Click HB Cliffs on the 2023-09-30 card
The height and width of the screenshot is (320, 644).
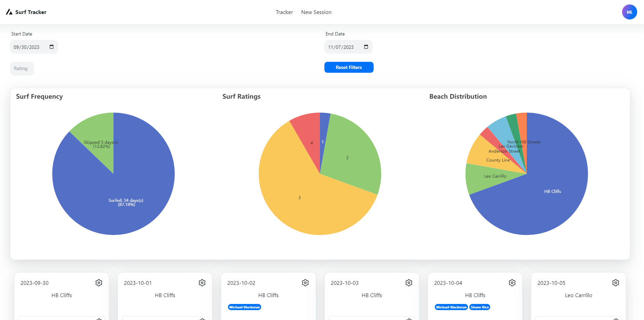pos(62,295)
